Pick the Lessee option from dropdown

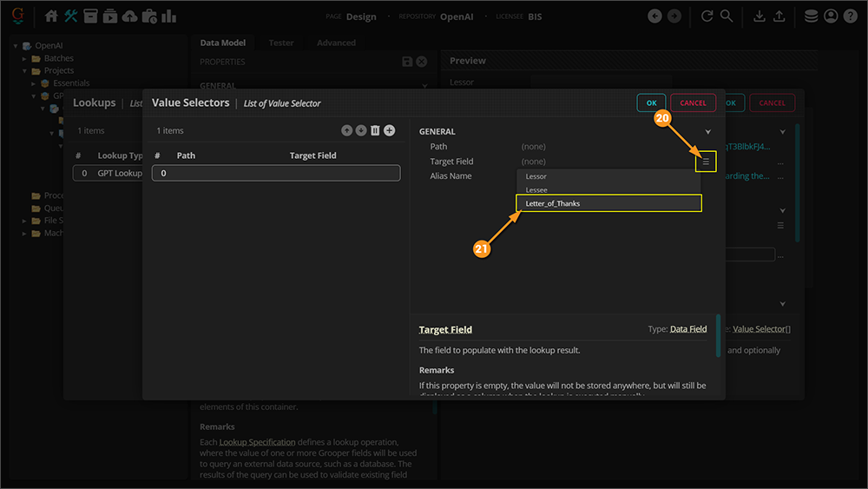[x=536, y=189]
